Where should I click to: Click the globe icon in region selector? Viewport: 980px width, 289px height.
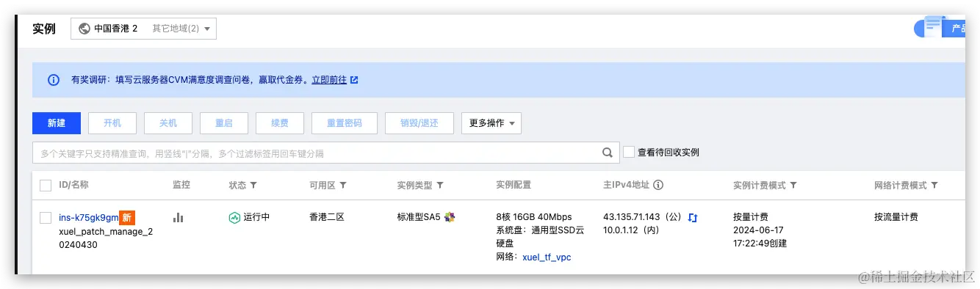pos(84,29)
